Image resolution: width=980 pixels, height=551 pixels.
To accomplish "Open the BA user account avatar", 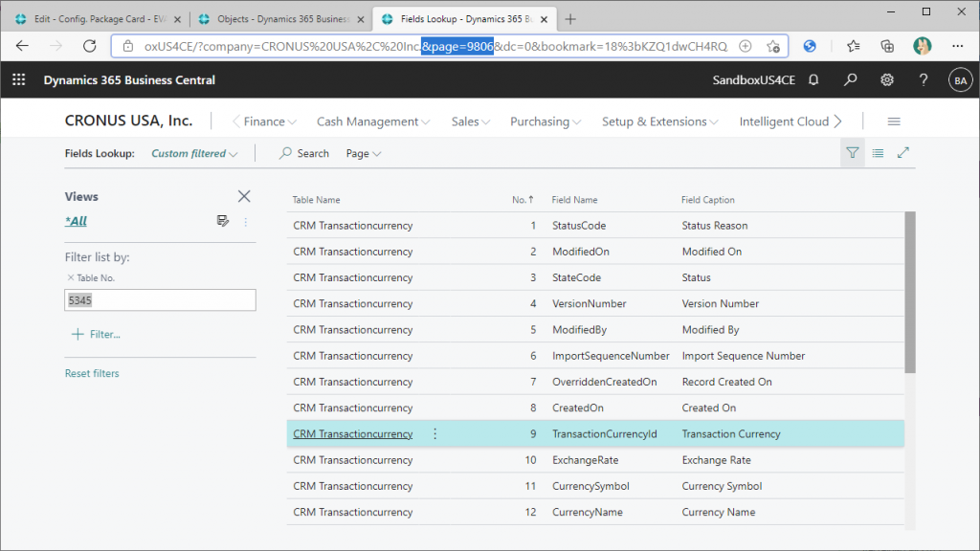I will pos(960,80).
